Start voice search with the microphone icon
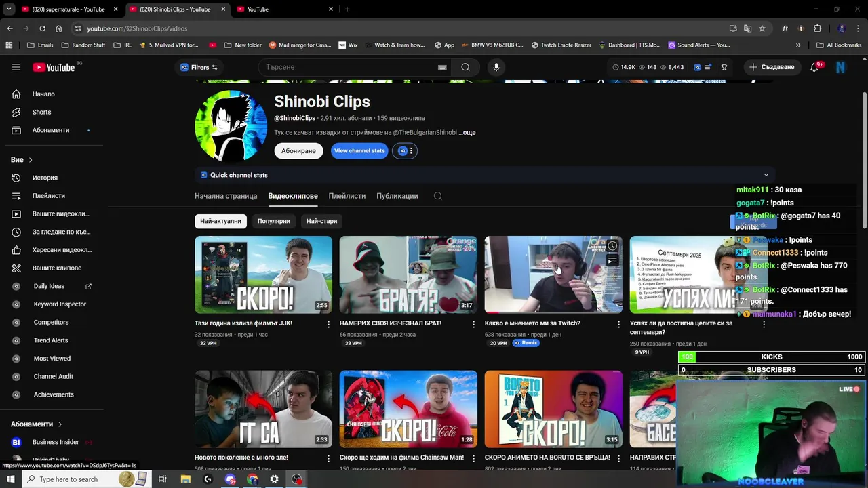Image resolution: width=868 pixels, height=488 pixels. pos(496,67)
